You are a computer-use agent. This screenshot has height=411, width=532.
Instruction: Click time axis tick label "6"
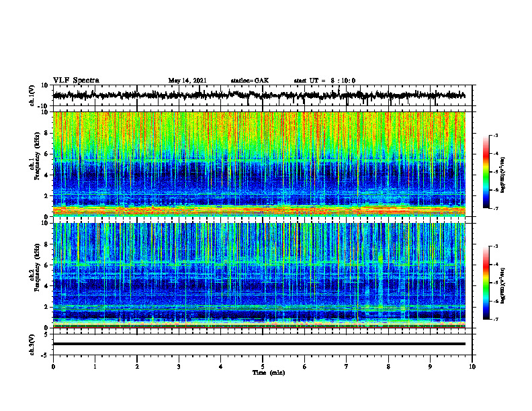tap(305, 367)
